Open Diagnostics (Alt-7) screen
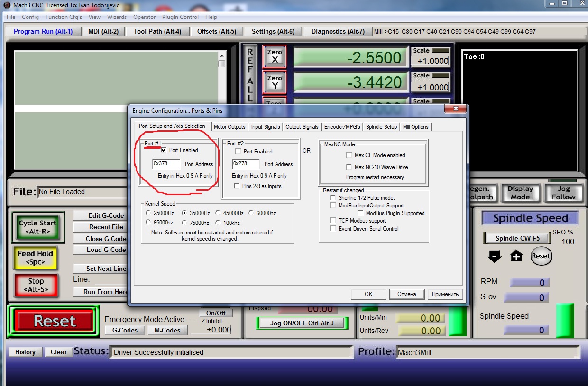Viewport: 588px width, 386px height. [338, 31]
